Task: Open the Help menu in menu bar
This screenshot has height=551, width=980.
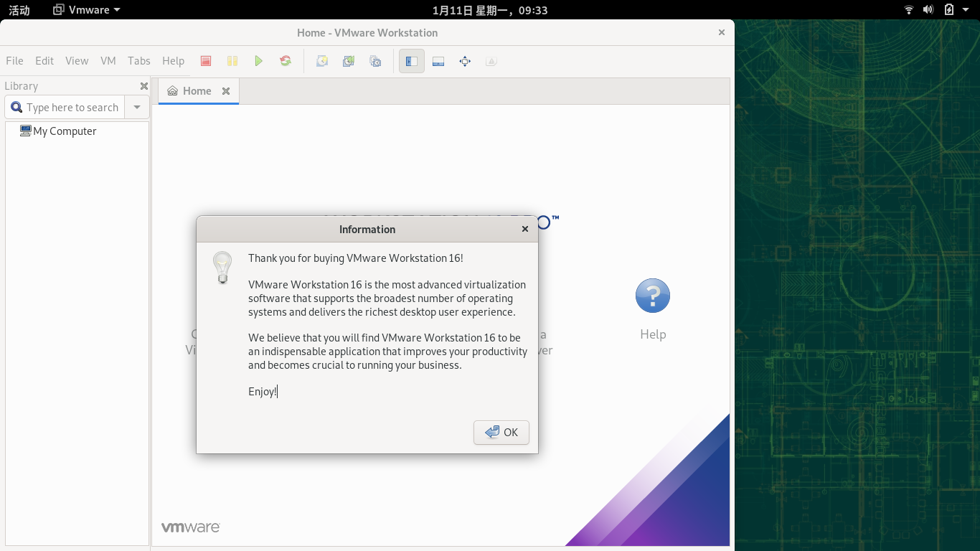Action: tap(173, 61)
